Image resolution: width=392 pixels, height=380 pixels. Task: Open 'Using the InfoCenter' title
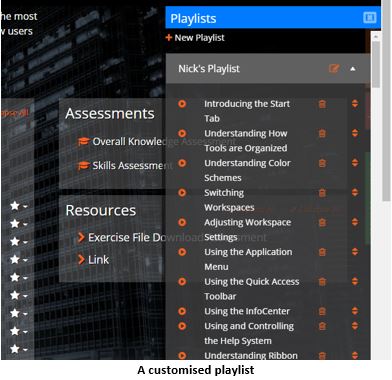247,311
